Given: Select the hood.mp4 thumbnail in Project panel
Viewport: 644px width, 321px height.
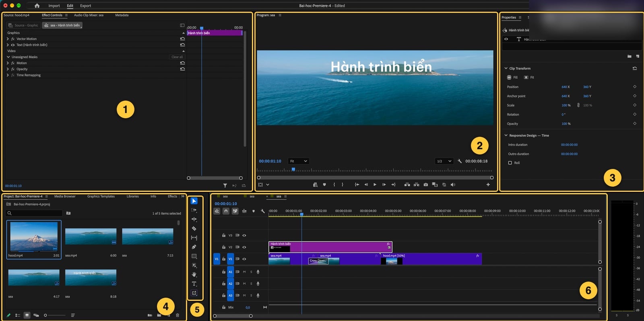Looking at the screenshot, I should point(34,237).
